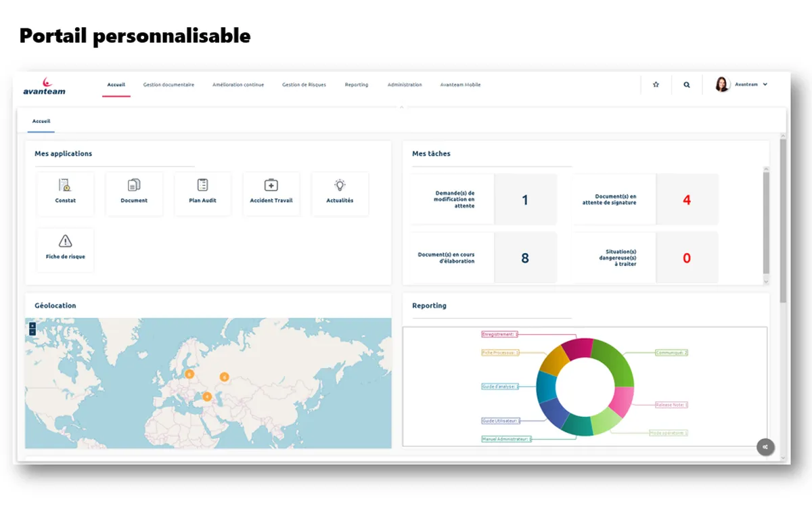This screenshot has width=812, height=508.
Task: Open the Actualités lightbulb tile
Action: [x=340, y=193]
